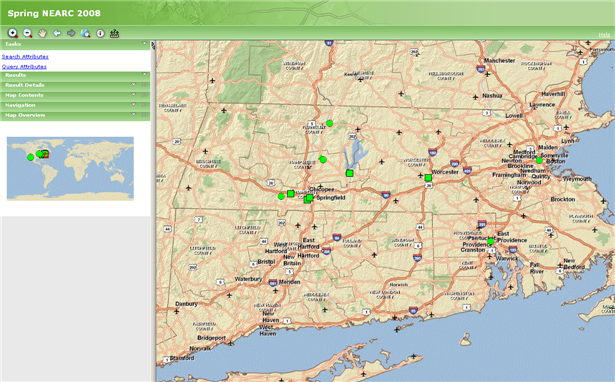Click the Lowell city label
615x382 pixels.
coord(513,116)
